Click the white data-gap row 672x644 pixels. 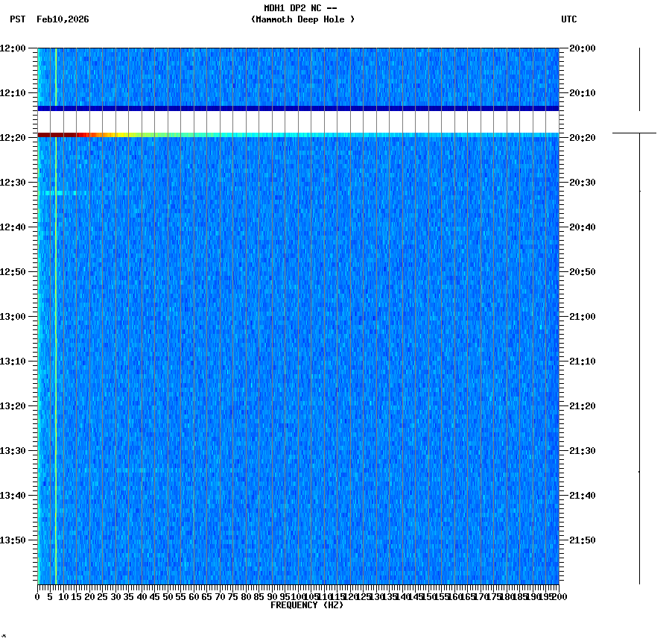point(298,119)
